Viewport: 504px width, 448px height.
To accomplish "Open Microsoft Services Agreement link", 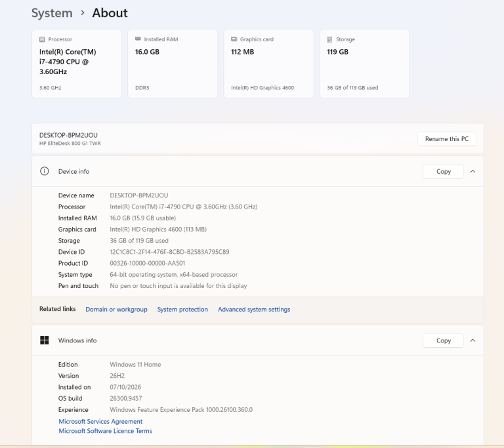I will pyautogui.click(x=100, y=421).
